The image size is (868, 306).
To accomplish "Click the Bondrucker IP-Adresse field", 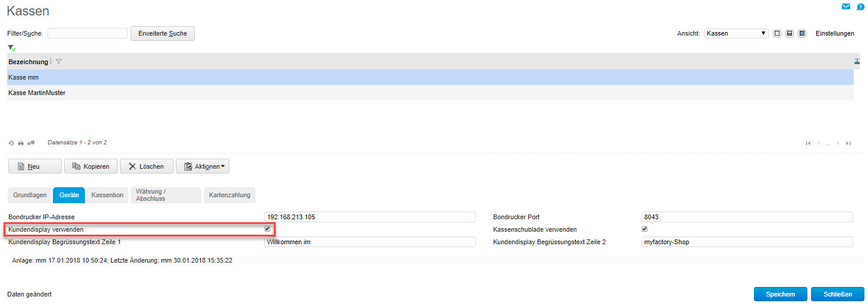I will (x=370, y=217).
